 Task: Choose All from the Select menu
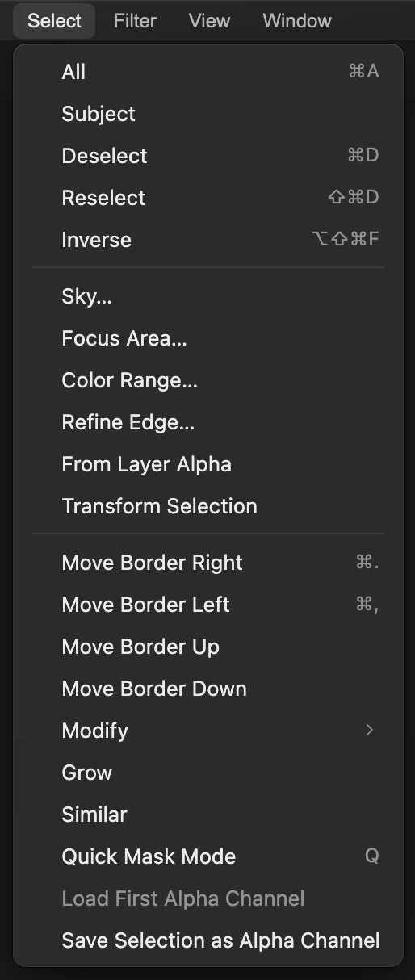(x=208, y=72)
